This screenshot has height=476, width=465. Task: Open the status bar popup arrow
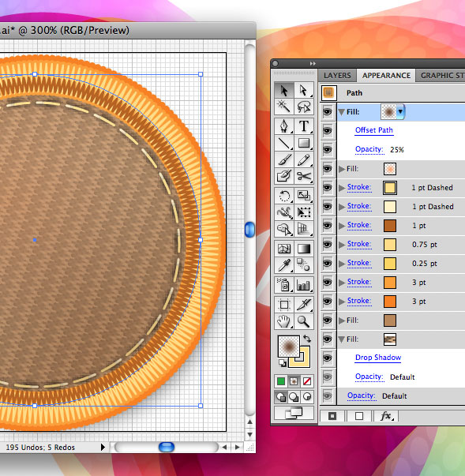pyautogui.click(x=103, y=447)
